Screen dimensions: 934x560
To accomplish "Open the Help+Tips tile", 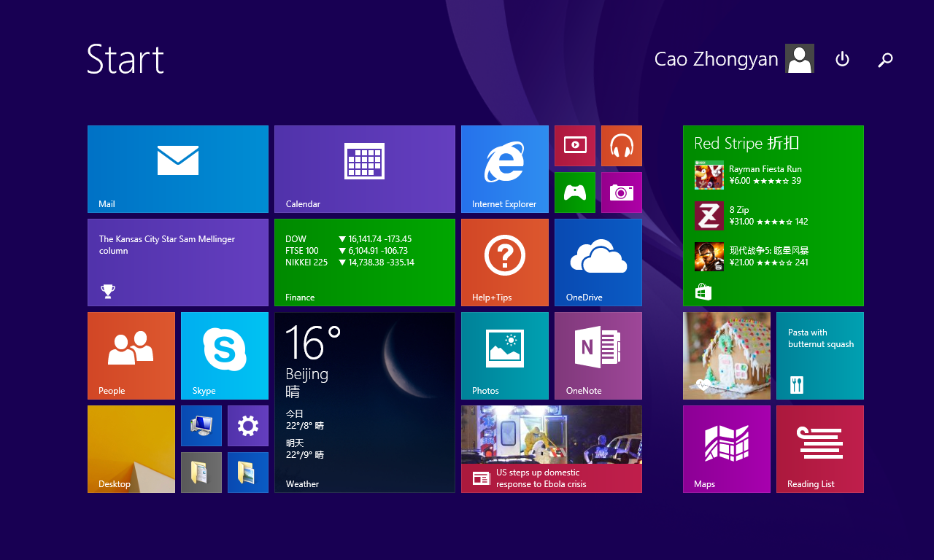I will [x=505, y=262].
